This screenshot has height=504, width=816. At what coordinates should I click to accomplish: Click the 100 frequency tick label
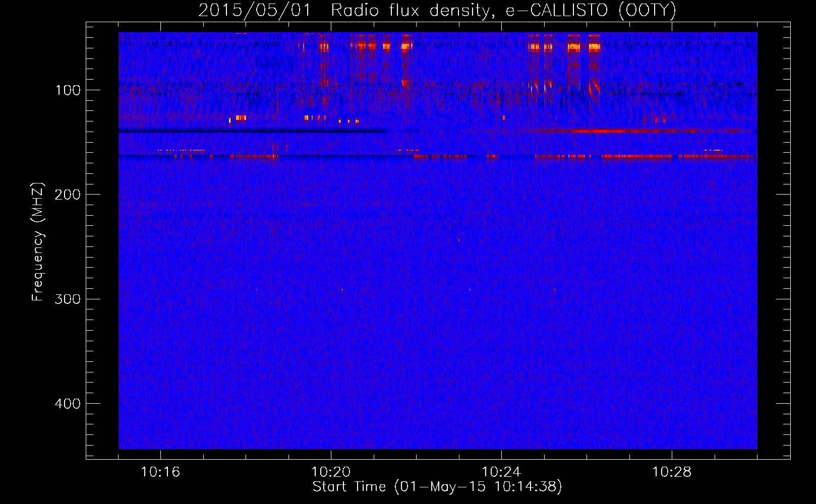68,90
